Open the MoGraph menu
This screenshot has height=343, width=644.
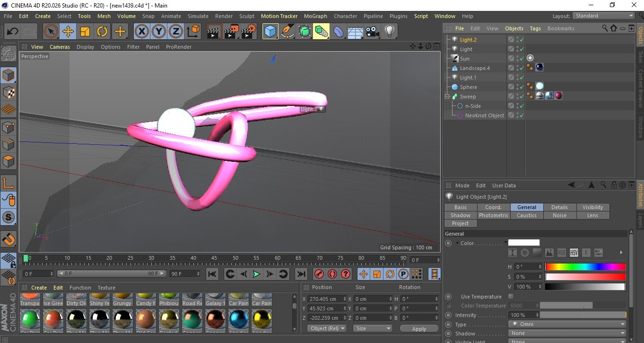pos(315,16)
